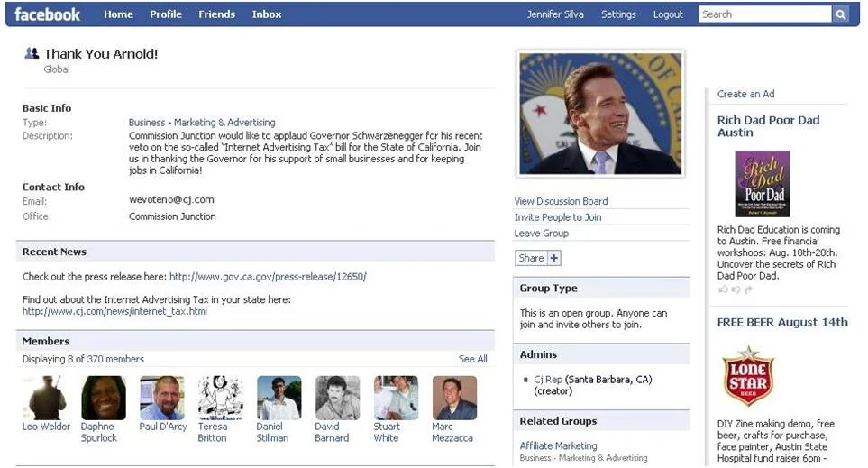Click Create an Ad link
Viewport: 868px width, 468px height.
click(745, 94)
